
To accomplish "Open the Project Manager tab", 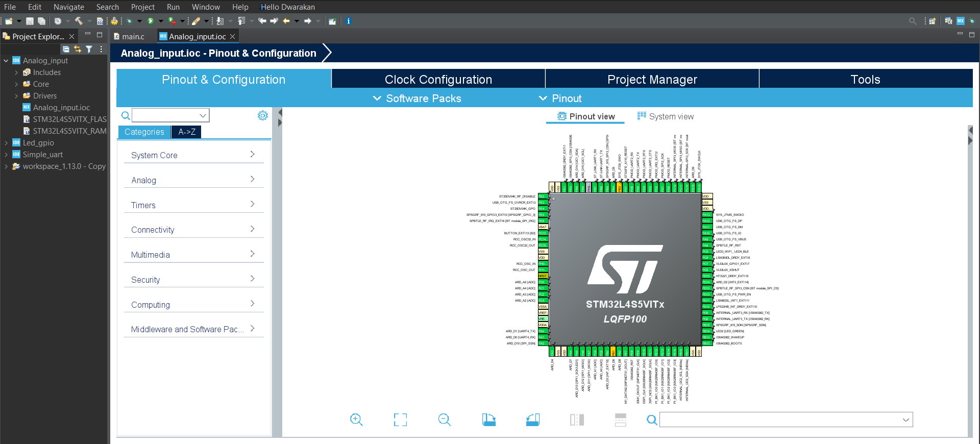I will click(x=652, y=79).
